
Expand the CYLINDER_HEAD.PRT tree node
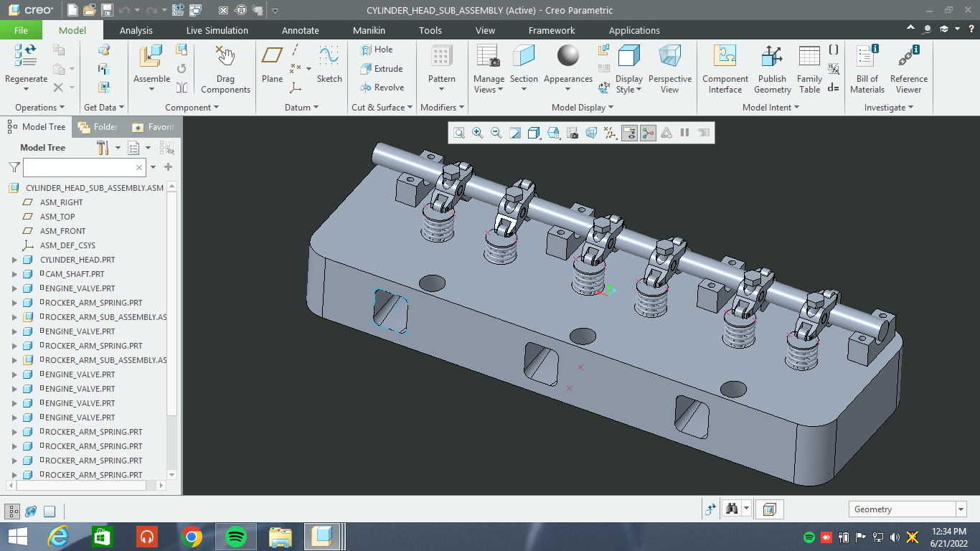pyautogui.click(x=14, y=260)
